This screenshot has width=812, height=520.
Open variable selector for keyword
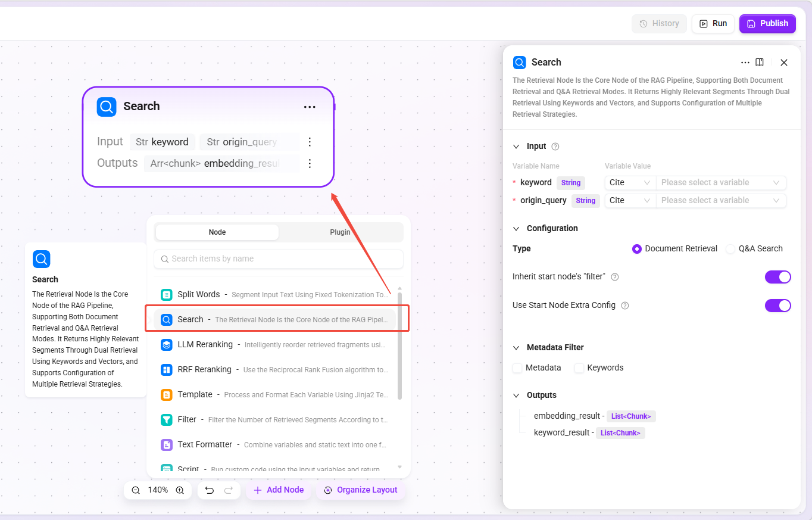click(x=721, y=183)
